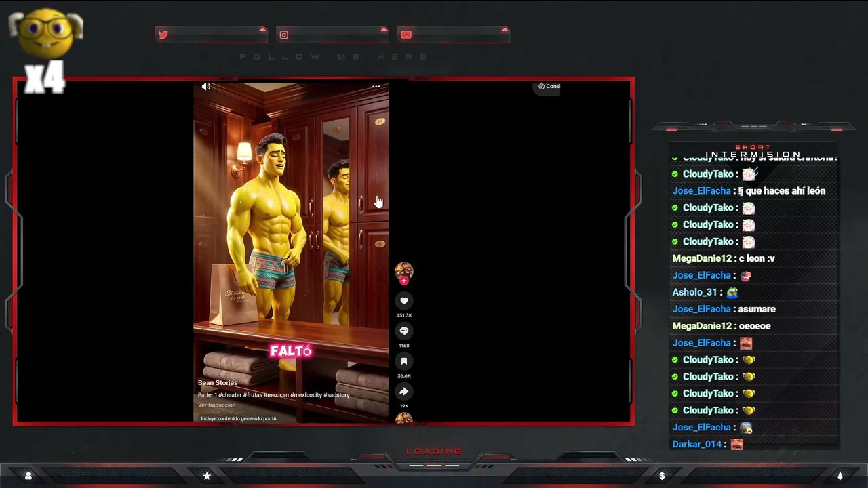Image resolution: width=868 pixels, height=488 pixels.
Task: Click the frog emote next to Asholo_31
Action: pos(732,293)
